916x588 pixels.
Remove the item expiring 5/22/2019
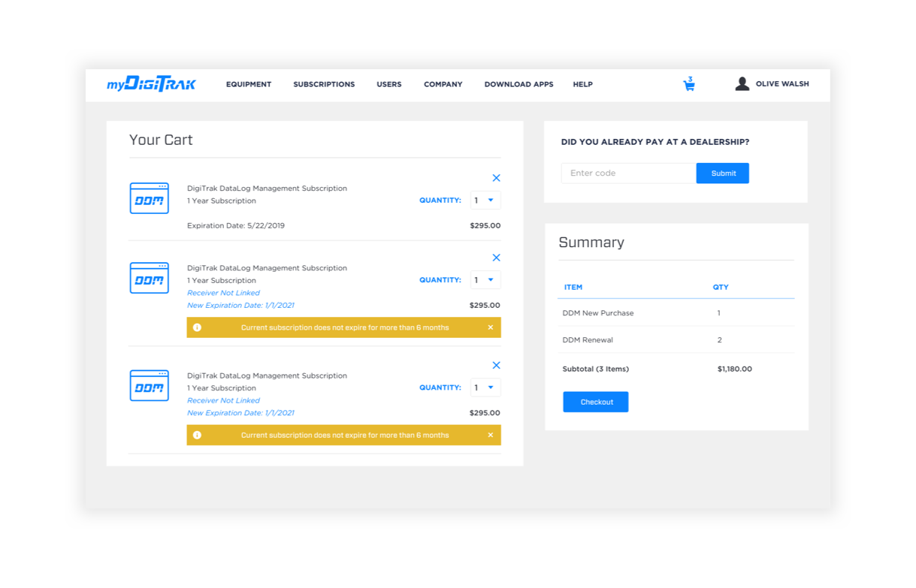tap(496, 178)
